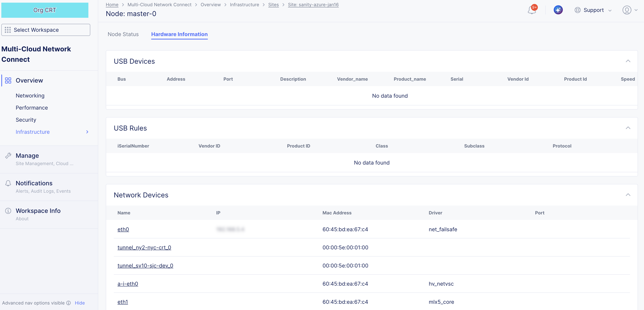This screenshot has height=310, width=644.
Task: Switch to the Node Status tab
Action: click(123, 34)
